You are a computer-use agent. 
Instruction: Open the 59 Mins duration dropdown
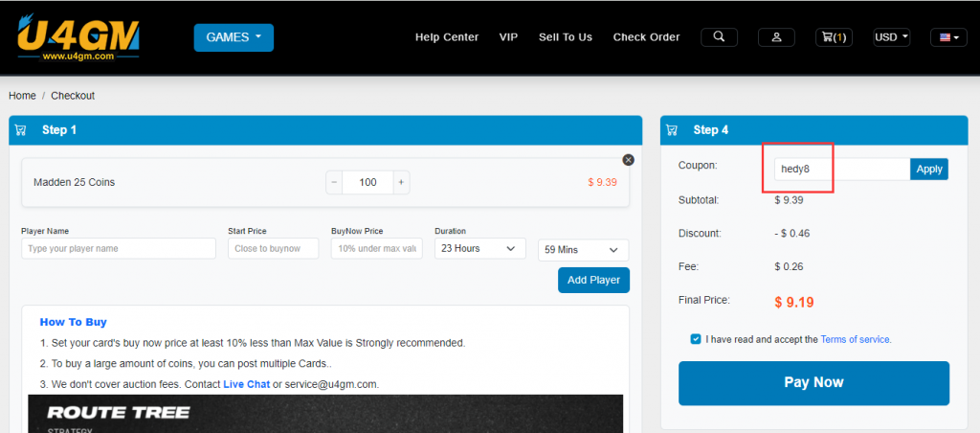583,250
